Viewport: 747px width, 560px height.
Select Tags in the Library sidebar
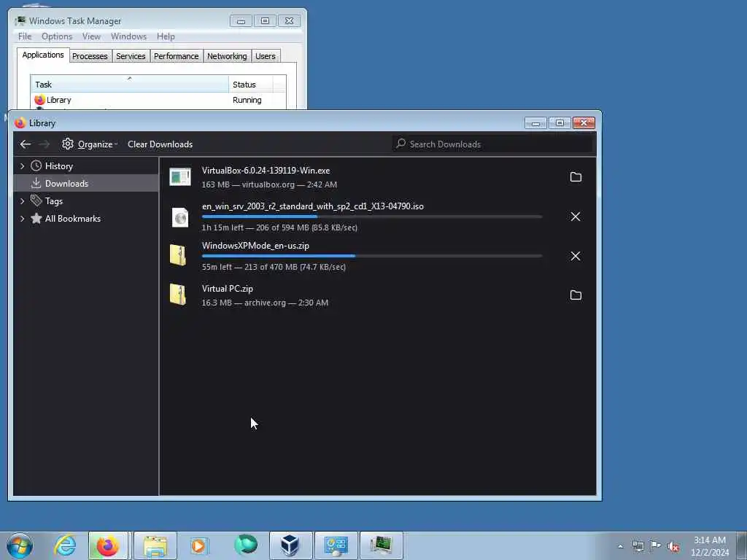pos(54,201)
